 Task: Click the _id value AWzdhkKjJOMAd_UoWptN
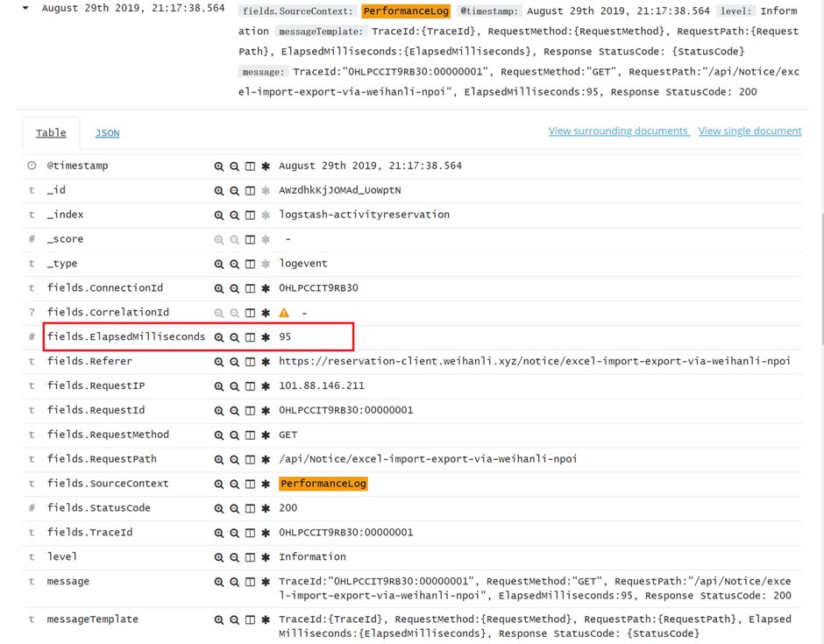click(339, 190)
